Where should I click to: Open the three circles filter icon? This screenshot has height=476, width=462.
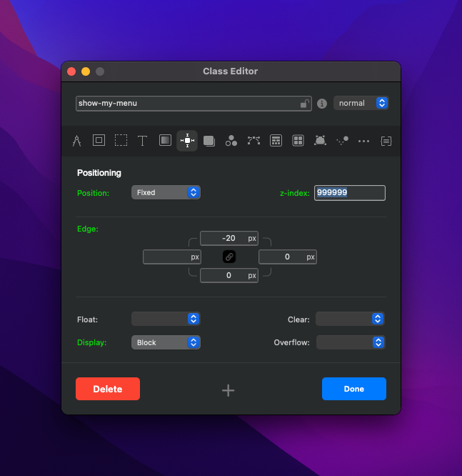coord(231,141)
